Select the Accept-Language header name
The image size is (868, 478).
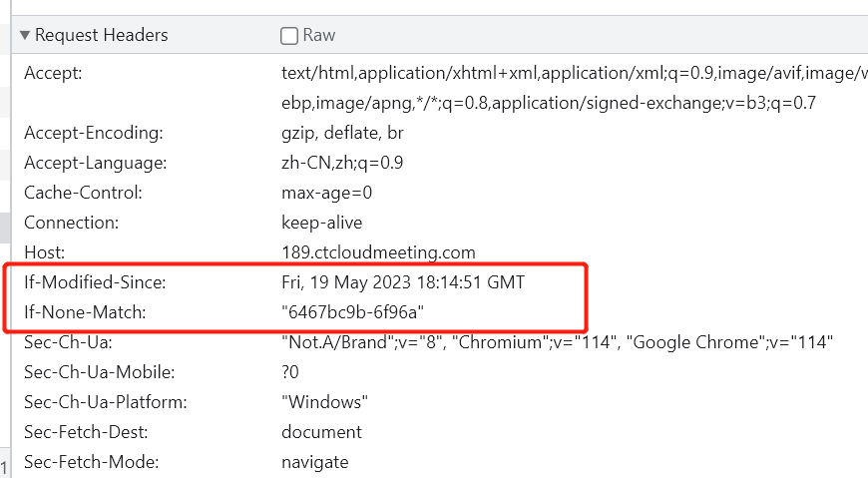pos(96,163)
